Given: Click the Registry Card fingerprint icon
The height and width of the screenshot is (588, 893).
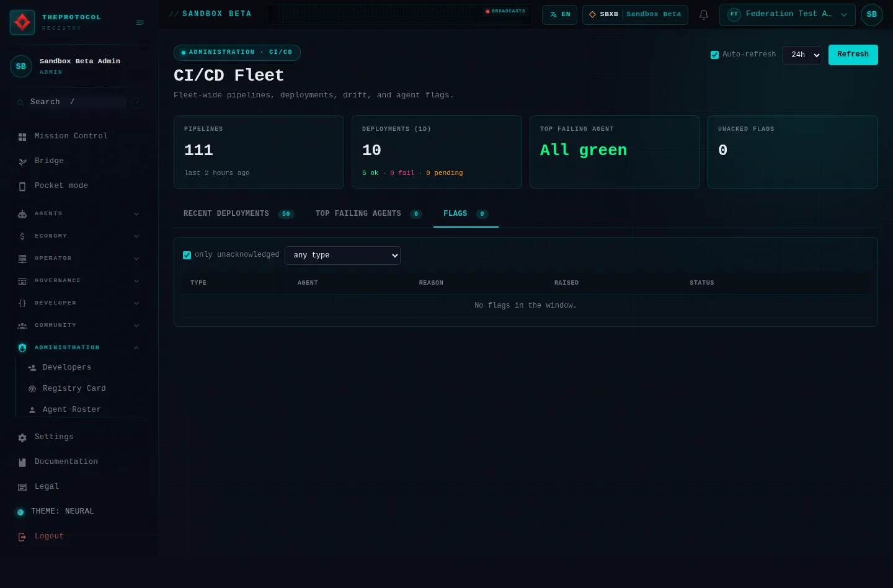Looking at the screenshot, I should [32, 389].
